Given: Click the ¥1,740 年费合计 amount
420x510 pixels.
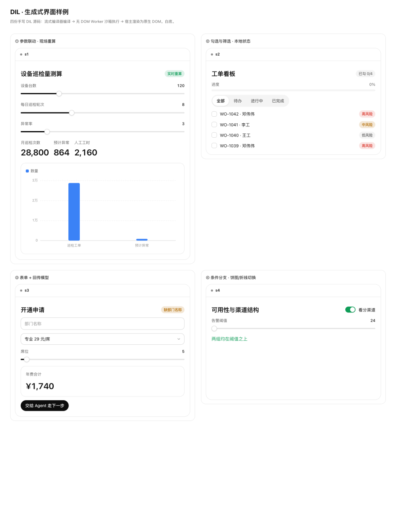Looking at the screenshot, I should point(40,386).
